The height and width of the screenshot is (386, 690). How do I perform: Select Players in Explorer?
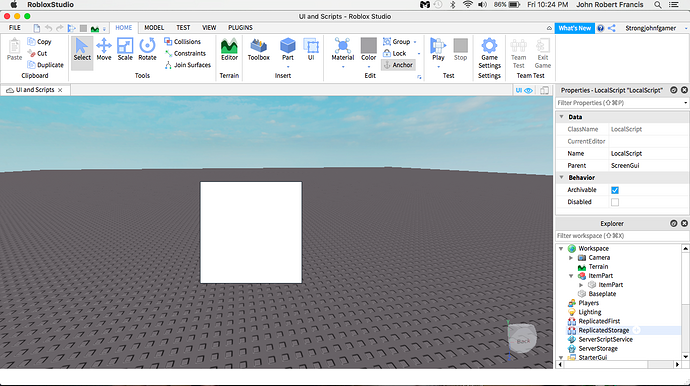point(588,303)
